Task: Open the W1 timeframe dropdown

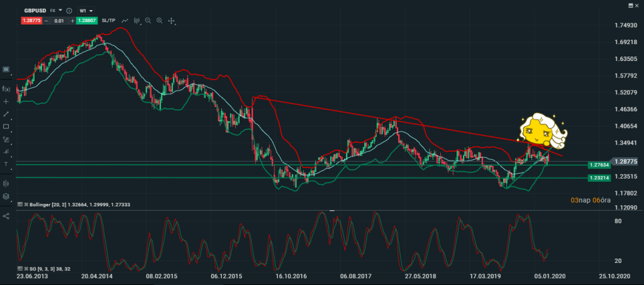Action: pos(86,11)
